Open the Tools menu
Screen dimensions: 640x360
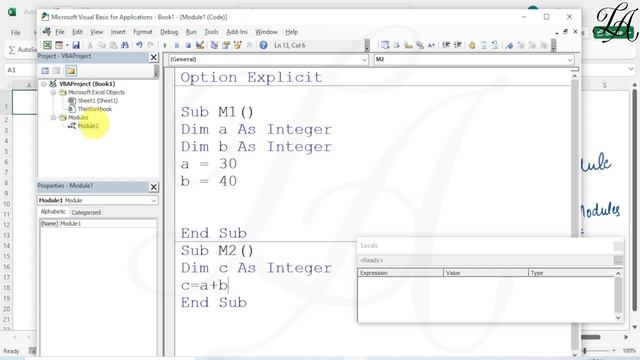pyautogui.click(x=211, y=32)
